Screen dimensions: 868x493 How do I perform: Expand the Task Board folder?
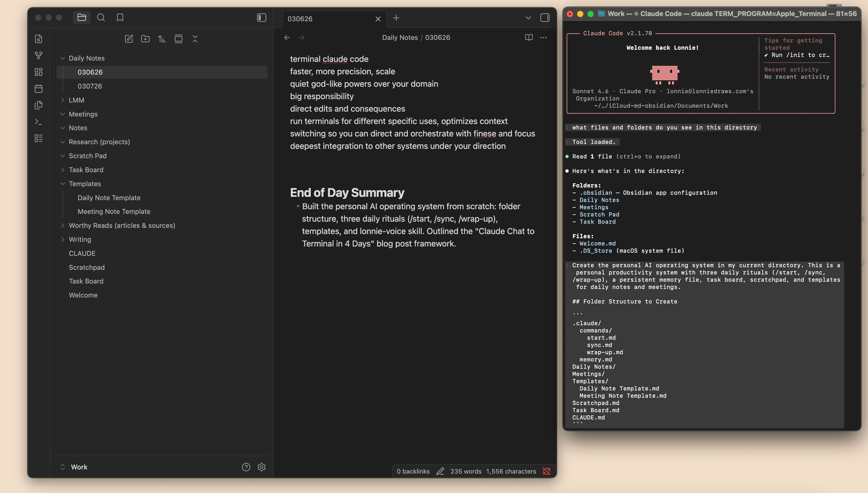click(x=63, y=170)
